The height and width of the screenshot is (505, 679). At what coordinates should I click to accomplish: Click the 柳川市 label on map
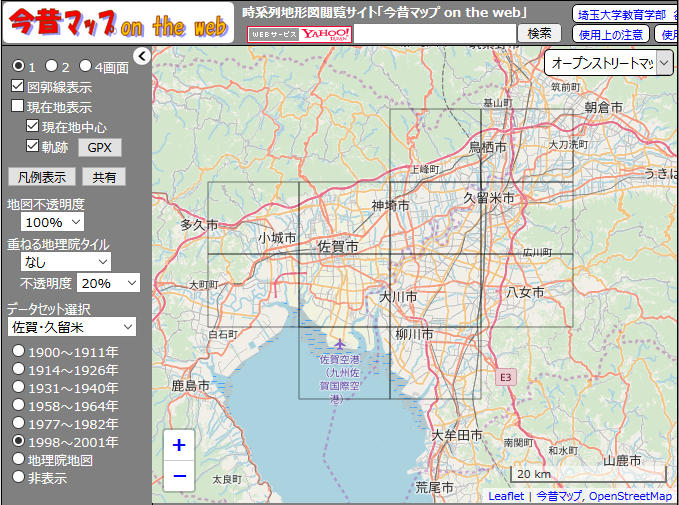pyautogui.click(x=414, y=334)
